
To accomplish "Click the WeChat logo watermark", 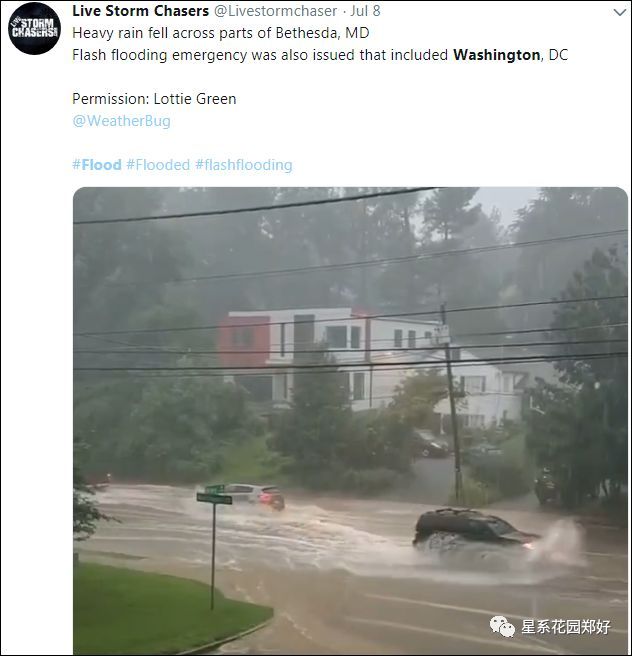I will [502, 627].
